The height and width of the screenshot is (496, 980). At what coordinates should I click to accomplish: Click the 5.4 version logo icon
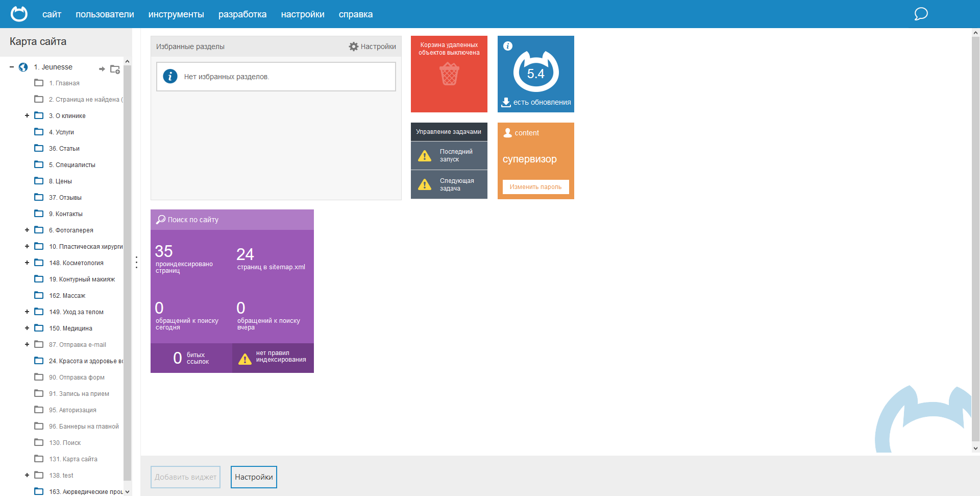(x=536, y=72)
